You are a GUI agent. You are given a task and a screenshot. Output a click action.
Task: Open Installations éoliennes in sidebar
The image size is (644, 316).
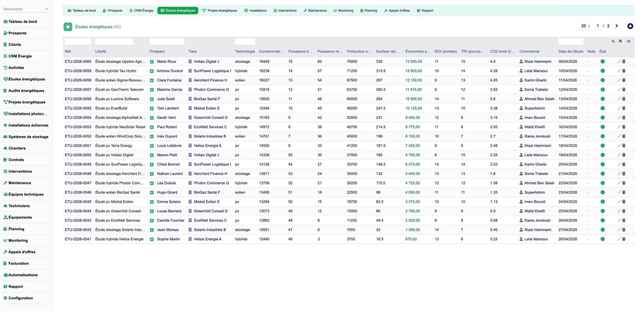[x=28, y=125]
